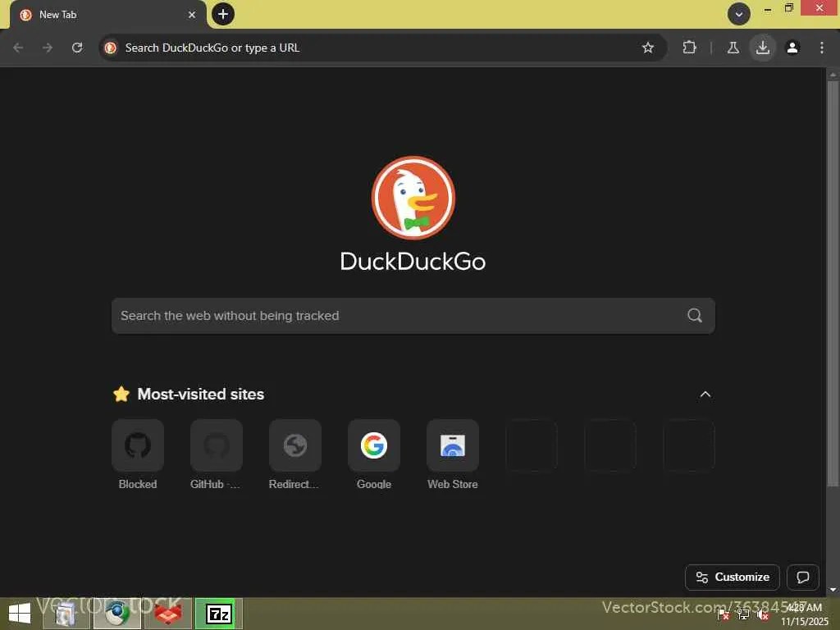Open the Downloads toolbar icon
This screenshot has width=840, height=630.
click(x=762, y=48)
